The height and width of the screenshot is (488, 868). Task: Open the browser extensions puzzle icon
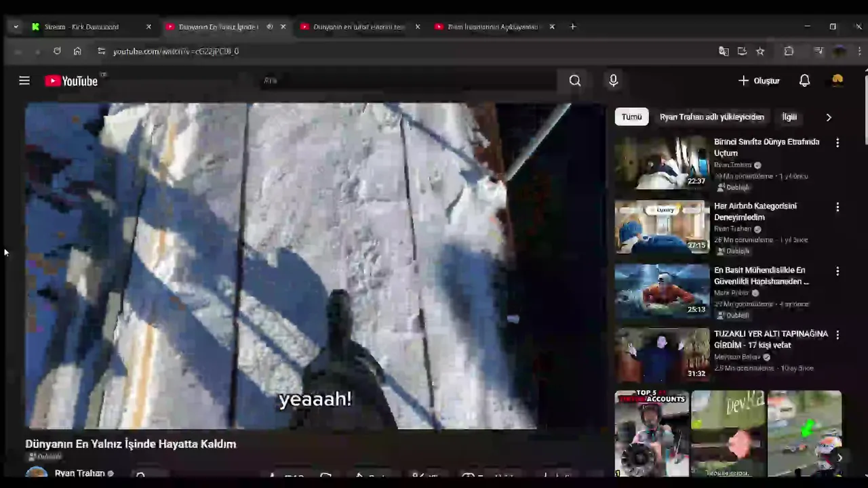(789, 52)
